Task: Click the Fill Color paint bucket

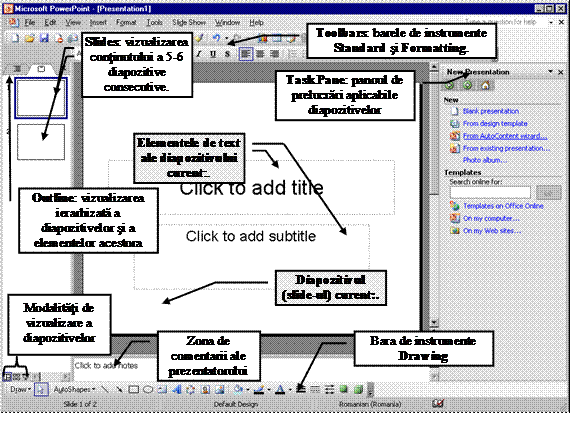Action: [x=238, y=390]
